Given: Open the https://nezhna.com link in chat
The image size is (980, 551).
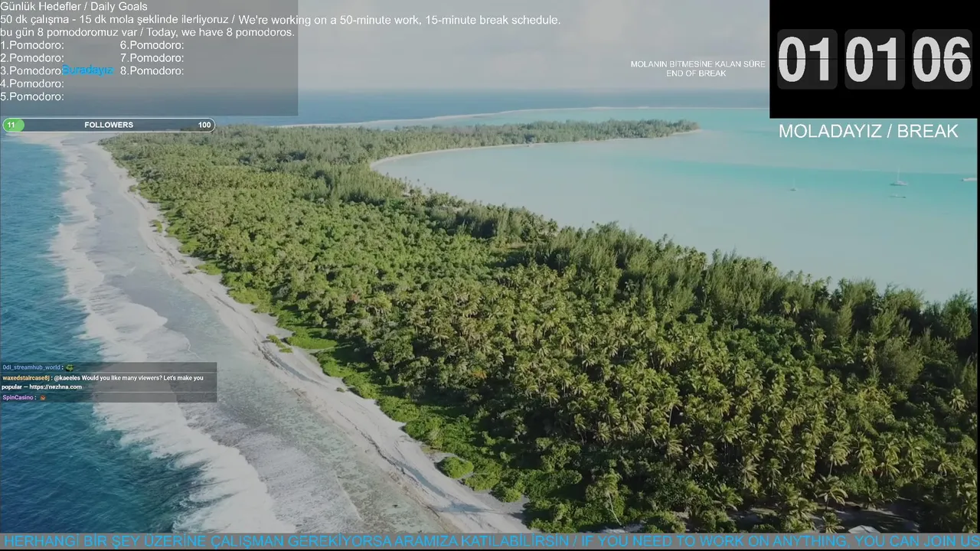Looking at the screenshot, I should 56,387.
